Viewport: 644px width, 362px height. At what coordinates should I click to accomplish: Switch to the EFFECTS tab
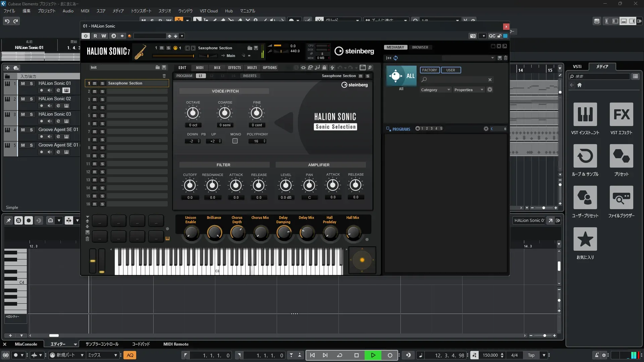(234, 68)
